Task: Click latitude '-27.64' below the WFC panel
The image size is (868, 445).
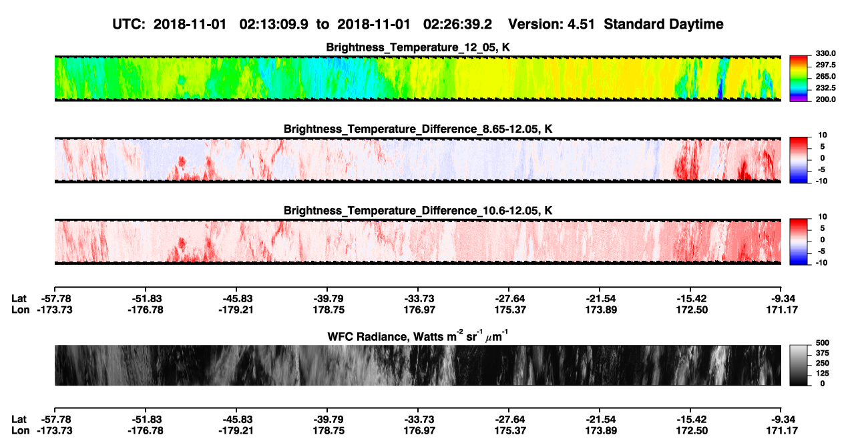Action: pos(509,419)
